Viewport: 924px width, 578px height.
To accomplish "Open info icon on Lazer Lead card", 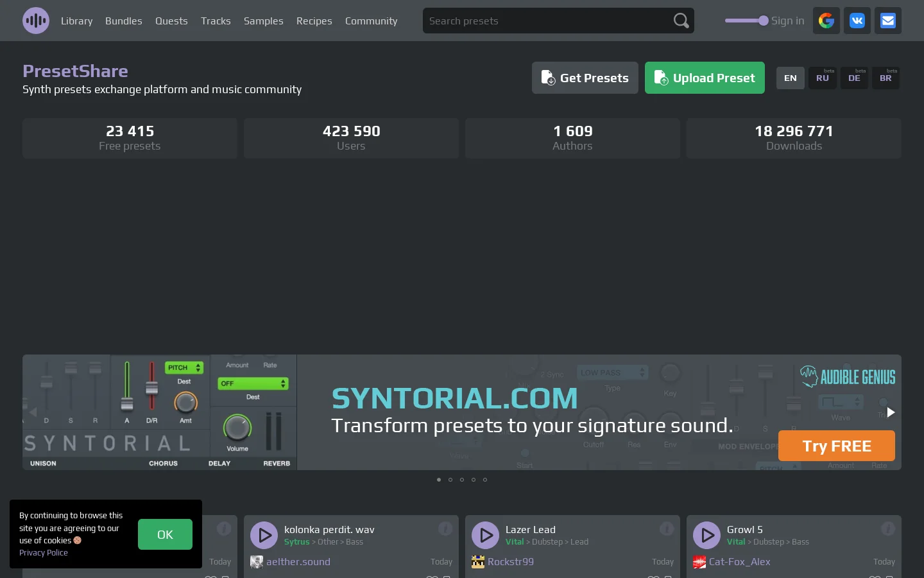I will point(667,529).
